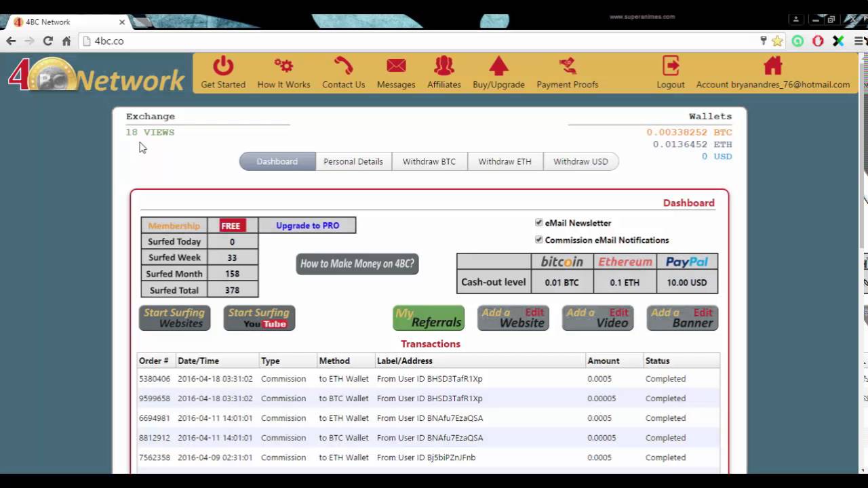Click order number 9599658
Image resolution: width=868 pixels, height=488 pixels.
pyautogui.click(x=155, y=398)
